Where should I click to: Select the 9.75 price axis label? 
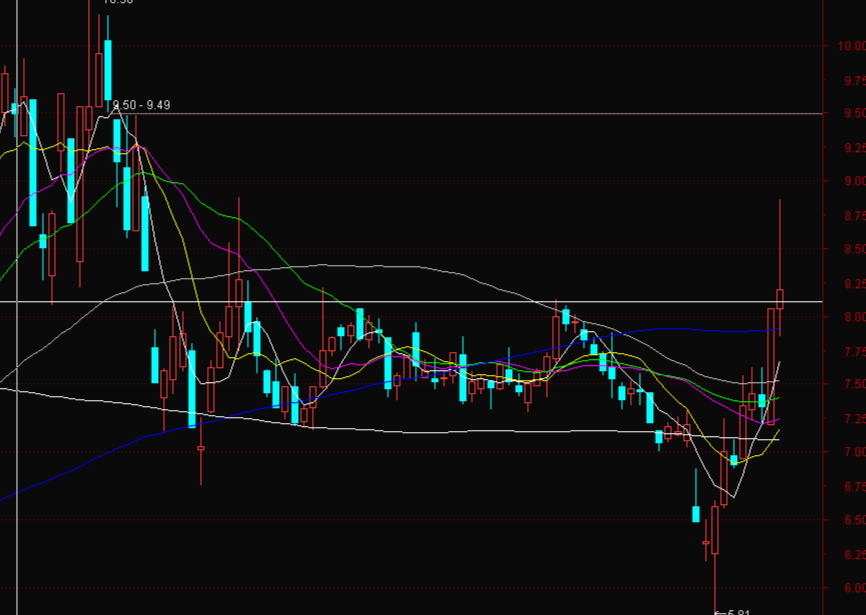854,81
